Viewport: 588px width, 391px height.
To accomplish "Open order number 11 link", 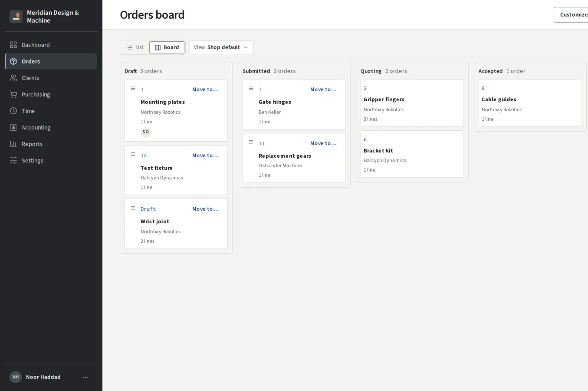I will coord(262,143).
